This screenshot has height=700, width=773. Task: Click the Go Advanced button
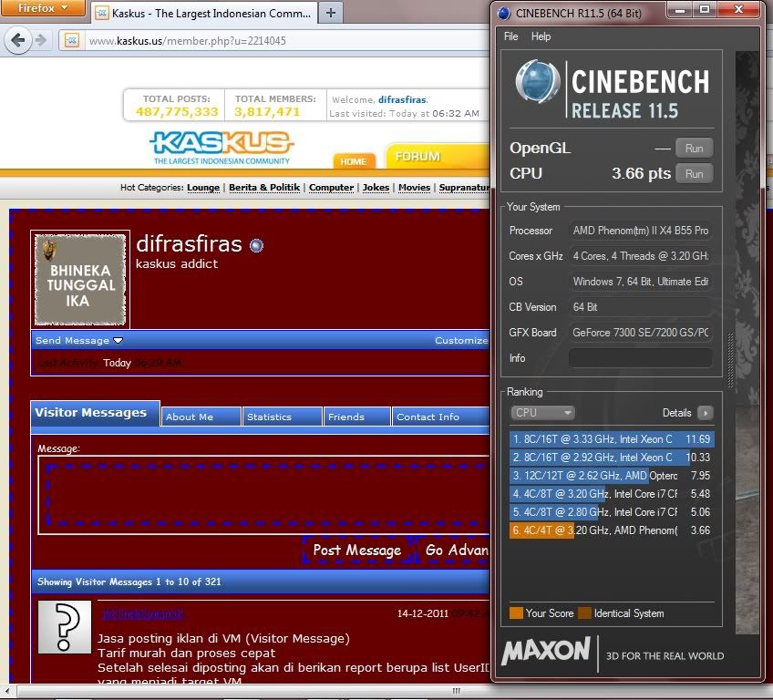454,550
